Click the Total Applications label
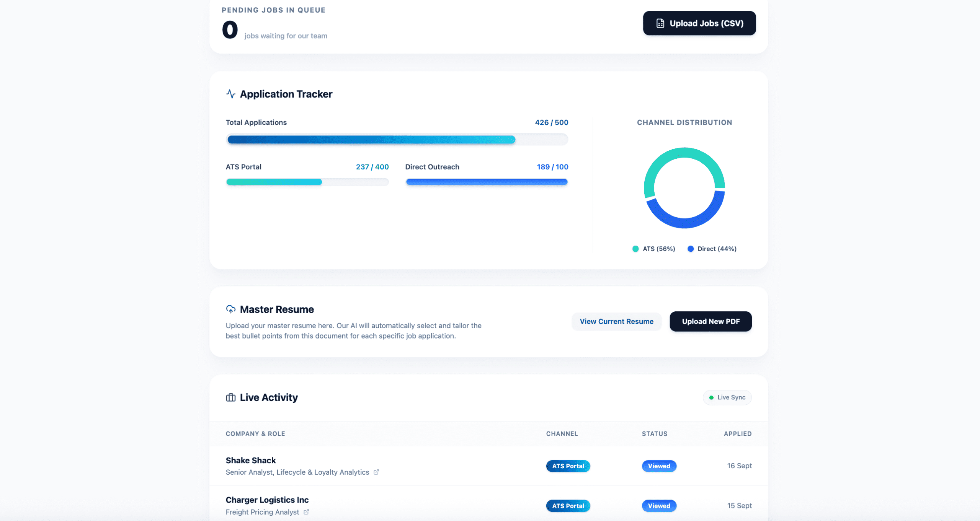 coord(256,122)
